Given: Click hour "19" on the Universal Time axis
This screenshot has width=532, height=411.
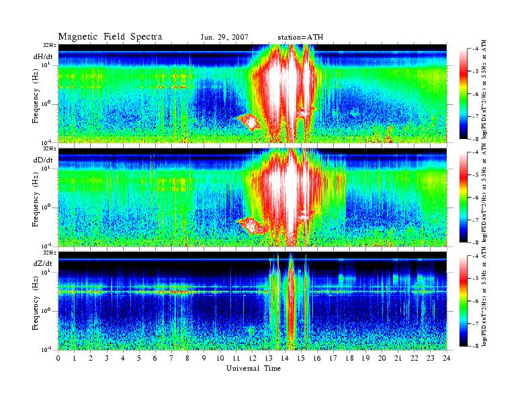Looking at the screenshot, I should pos(365,359).
